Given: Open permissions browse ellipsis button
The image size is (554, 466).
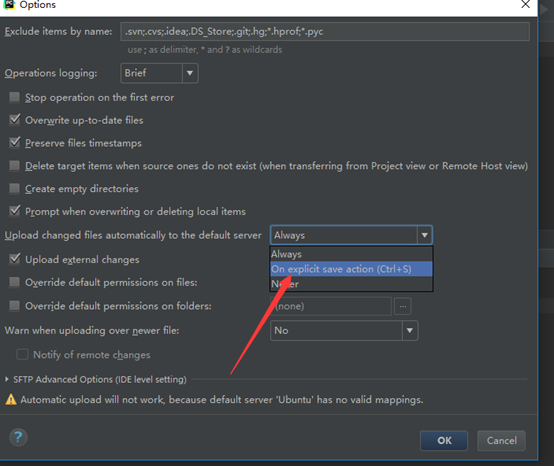Looking at the screenshot, I should coord(403,306).
